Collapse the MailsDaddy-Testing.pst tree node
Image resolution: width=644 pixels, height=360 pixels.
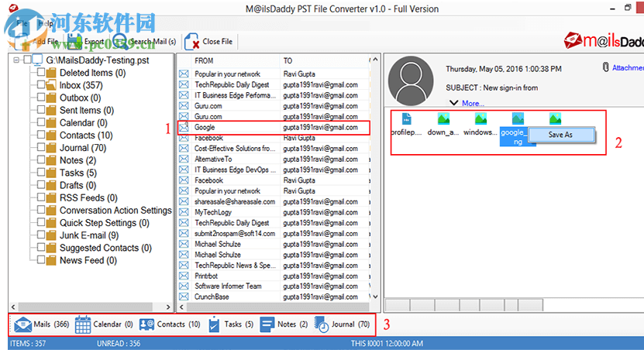16,60
